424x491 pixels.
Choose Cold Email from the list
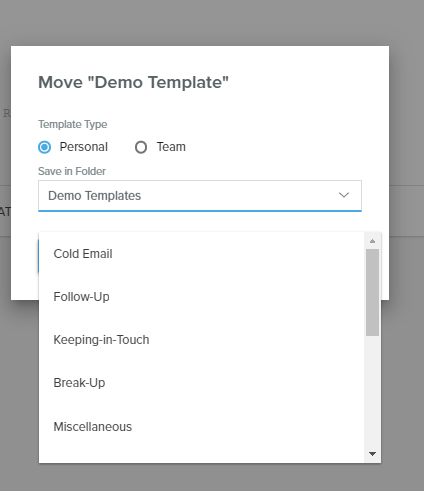(x=201, y=254)
